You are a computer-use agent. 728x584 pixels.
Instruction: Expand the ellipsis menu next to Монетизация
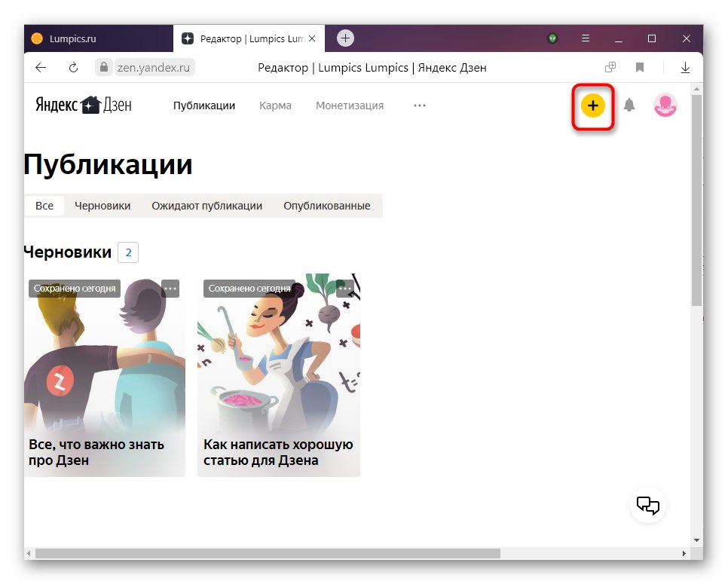coord(420,106)
